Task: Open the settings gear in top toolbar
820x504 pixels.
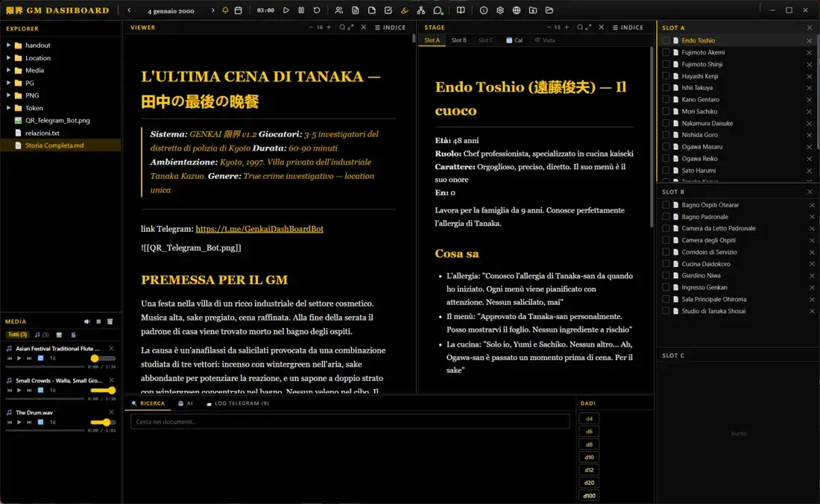Action: coord(500,10)
